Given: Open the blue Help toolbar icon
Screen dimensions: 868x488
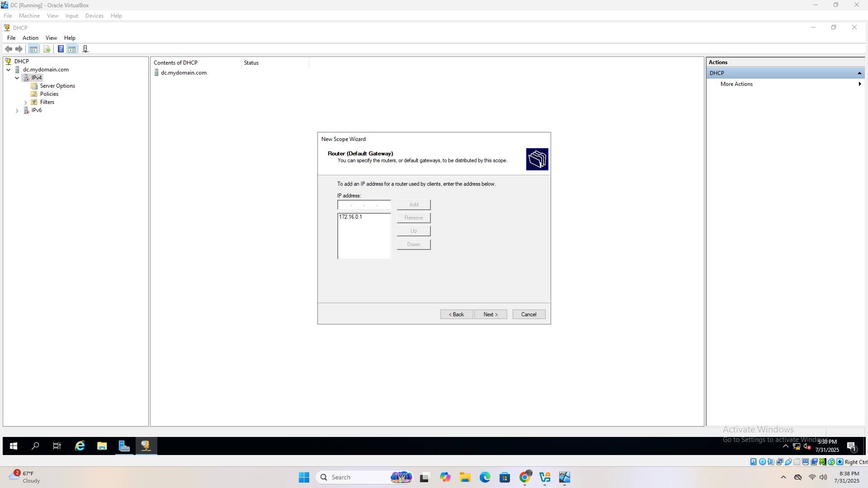Looking at the screenshot, I should tap(61, 49).
